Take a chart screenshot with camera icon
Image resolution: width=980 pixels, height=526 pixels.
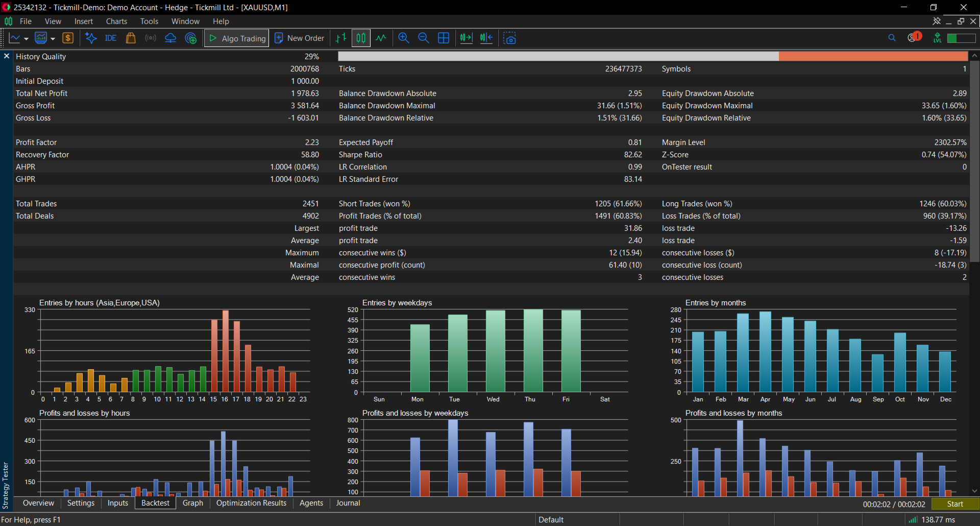click(509, 38)
